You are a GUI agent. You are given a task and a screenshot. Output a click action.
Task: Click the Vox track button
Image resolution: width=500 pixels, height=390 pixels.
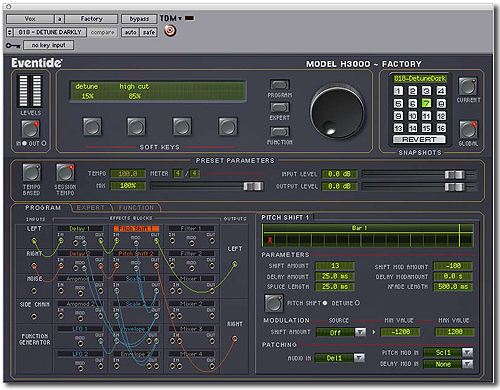click(x=30, y=19)
